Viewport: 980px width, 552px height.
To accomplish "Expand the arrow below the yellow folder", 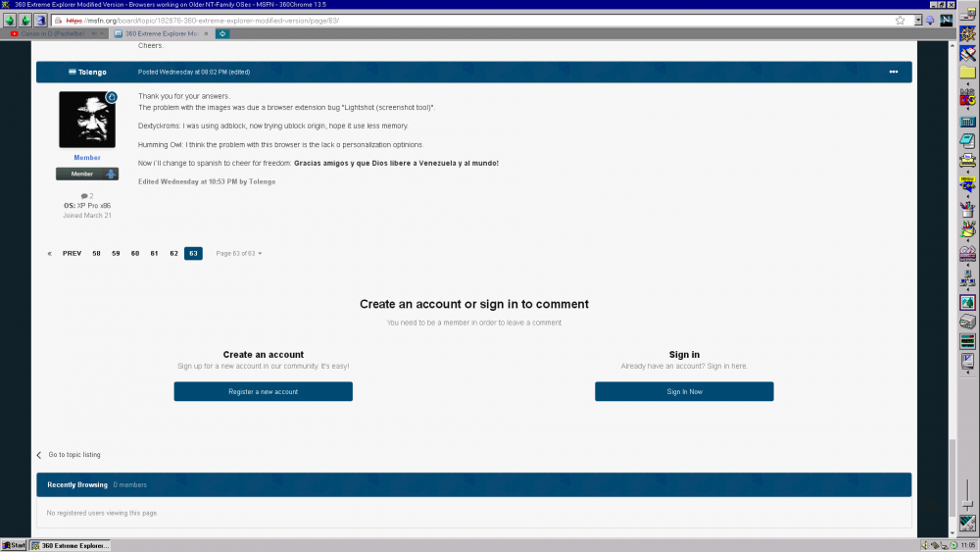I will pos(967,84).
